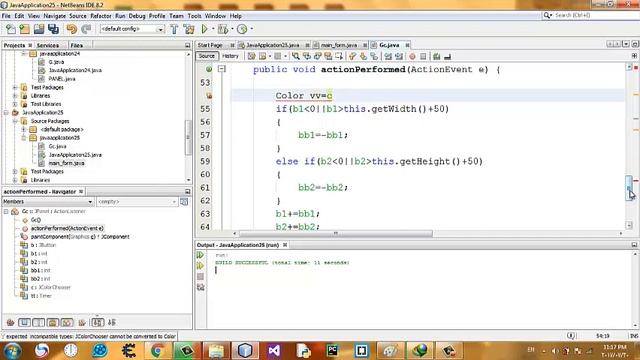Toggle Show Fields filter in Navigator

coord(24,322)
